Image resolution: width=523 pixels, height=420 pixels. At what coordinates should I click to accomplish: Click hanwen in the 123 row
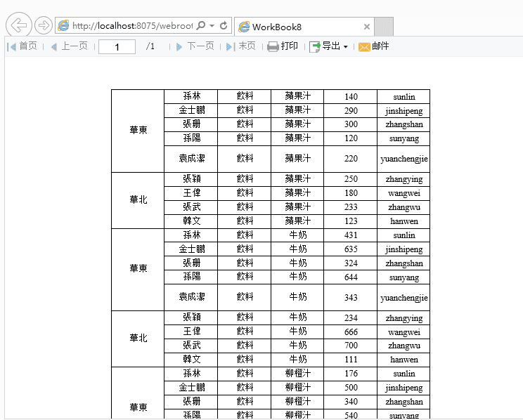[404, 221]
